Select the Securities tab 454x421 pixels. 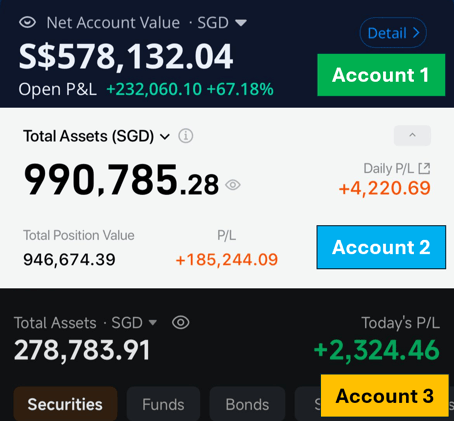click(x=65, y=404)
